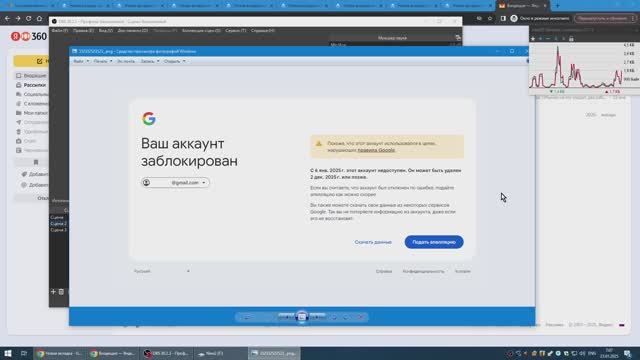Viewport: 640px width, 360px height.
Task: Click lock icon in network monitor widget
Action: (571, 39)
